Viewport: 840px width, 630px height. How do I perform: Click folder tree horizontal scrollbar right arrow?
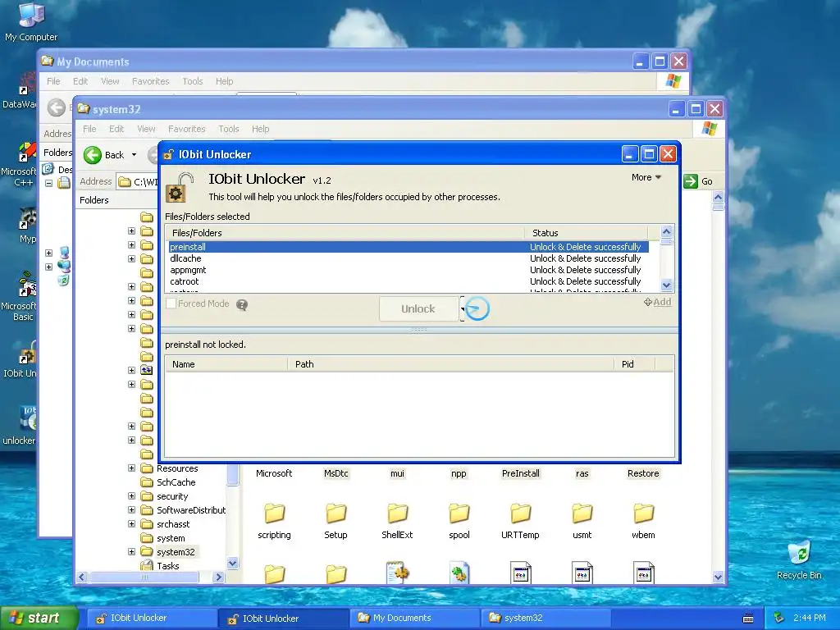point(218,577)
